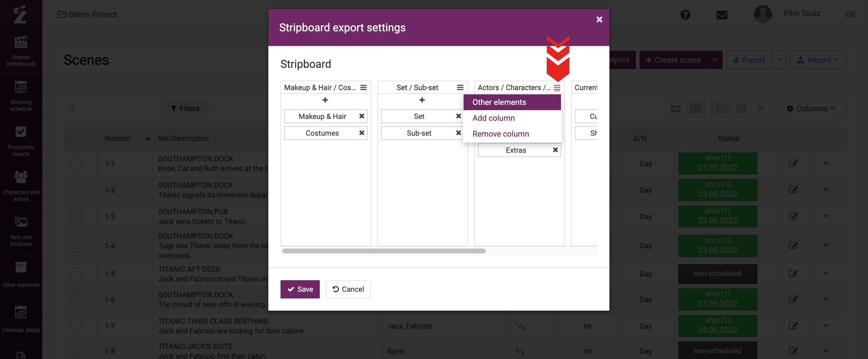
Task: Expand row options for scene 1-7
Action: point(826,325)
